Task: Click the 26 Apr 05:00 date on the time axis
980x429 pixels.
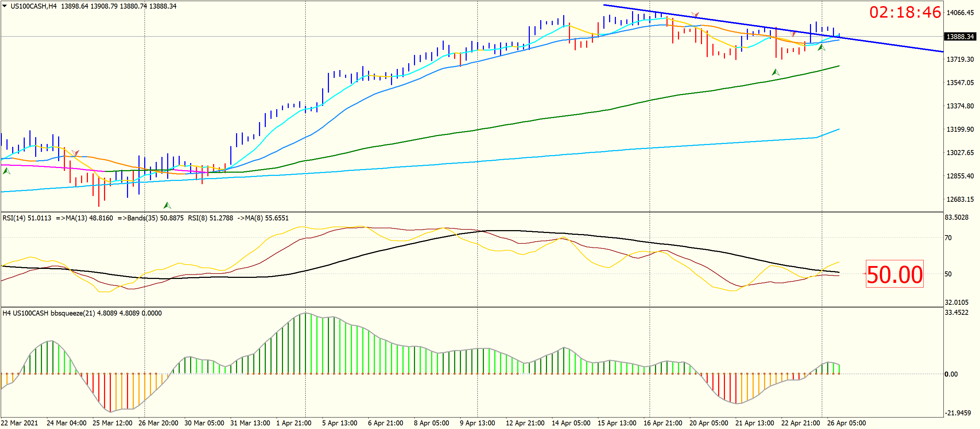Action: point(847,423)
